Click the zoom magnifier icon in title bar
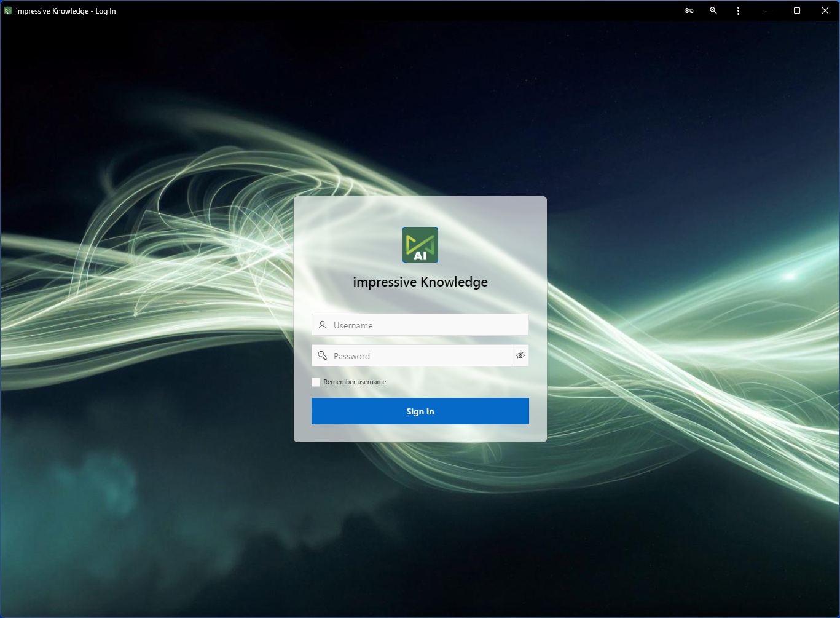 pos(713,10)
